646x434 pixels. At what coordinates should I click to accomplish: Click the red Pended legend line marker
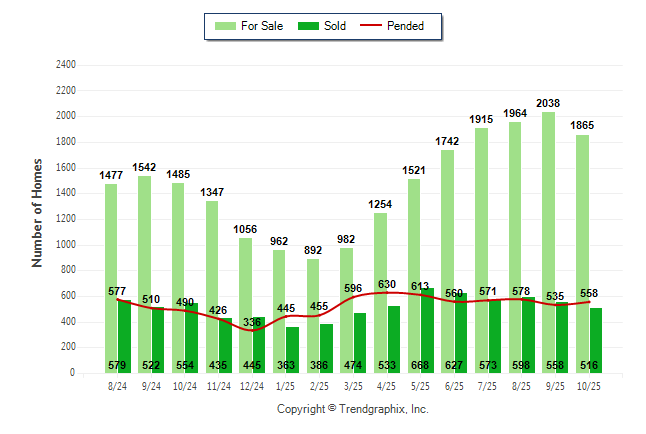pos(378,26)
